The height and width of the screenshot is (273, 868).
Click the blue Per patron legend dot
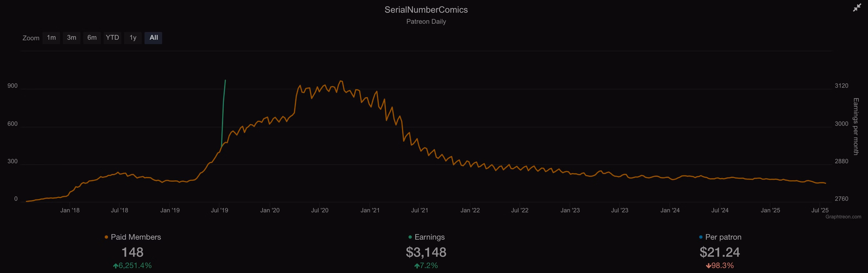[x=701, y=237]
